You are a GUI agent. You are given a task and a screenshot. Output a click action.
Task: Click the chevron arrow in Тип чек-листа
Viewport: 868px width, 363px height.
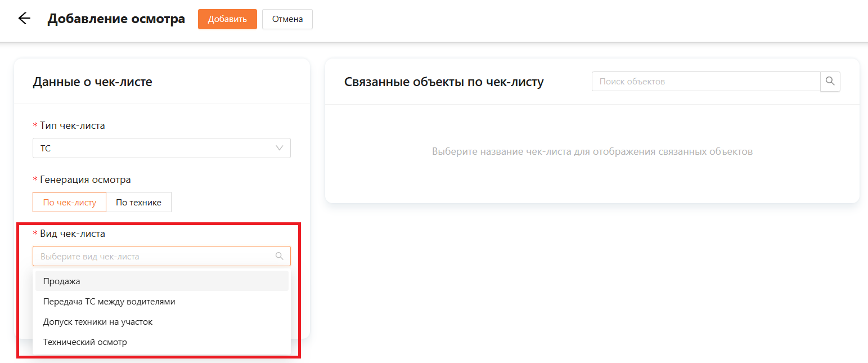click(x=280, y=148)
